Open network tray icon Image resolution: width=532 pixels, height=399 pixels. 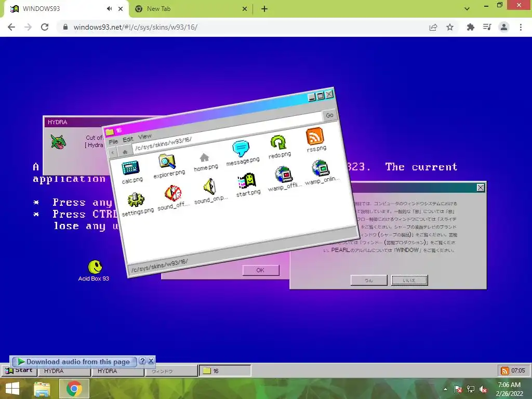(471, 389)
